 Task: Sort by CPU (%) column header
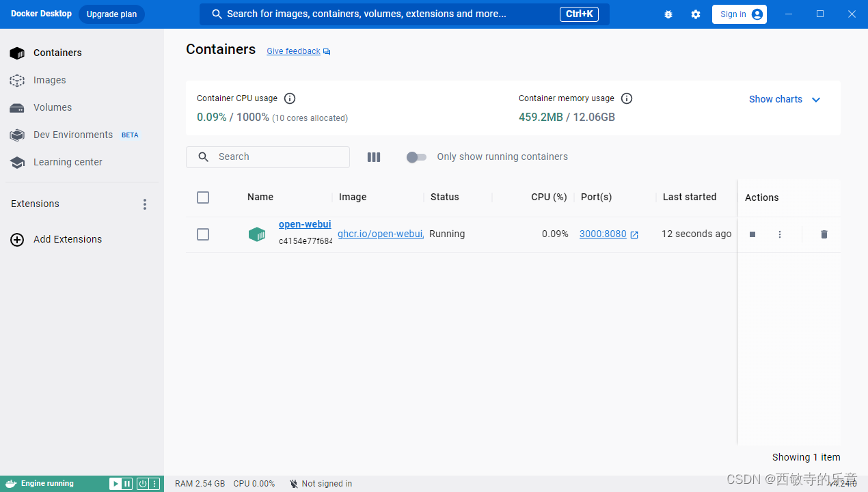(x=549, y=197)
